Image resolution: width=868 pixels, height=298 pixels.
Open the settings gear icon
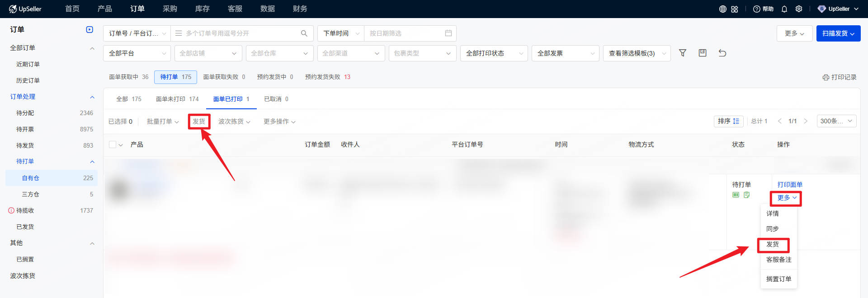pos(799,9)
